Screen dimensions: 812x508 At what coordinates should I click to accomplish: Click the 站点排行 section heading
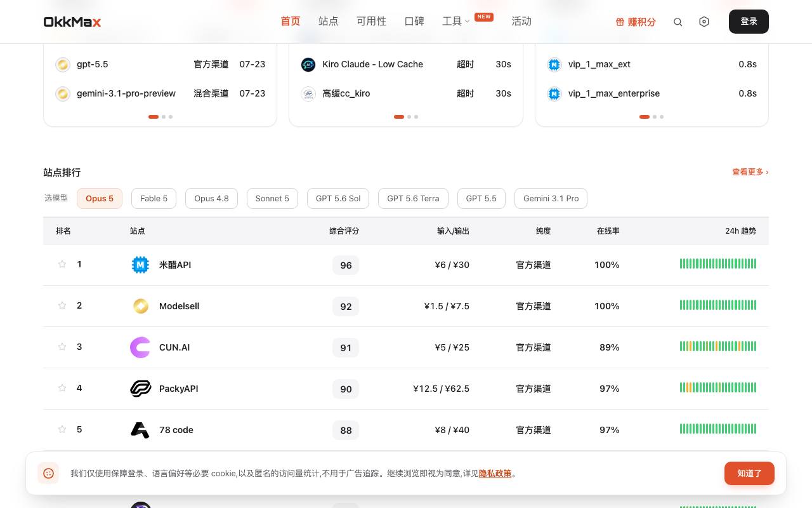click(62, 173)
